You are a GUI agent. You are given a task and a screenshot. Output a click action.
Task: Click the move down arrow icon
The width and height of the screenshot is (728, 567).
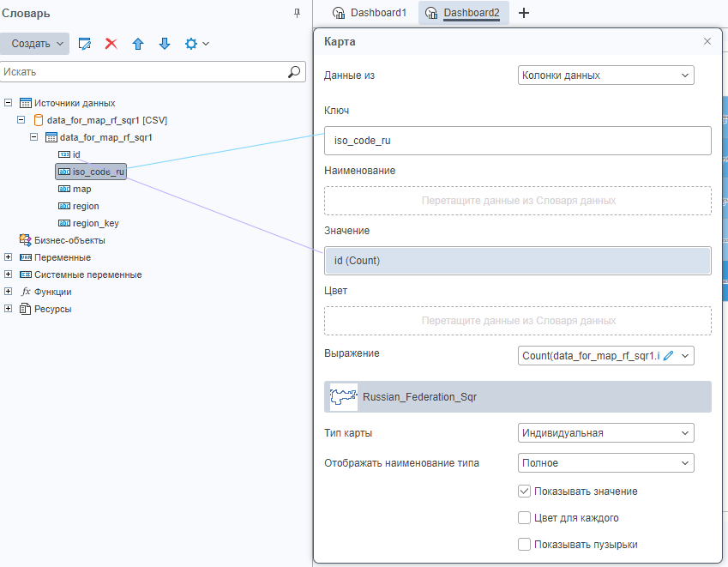click(x=165, y=44)
